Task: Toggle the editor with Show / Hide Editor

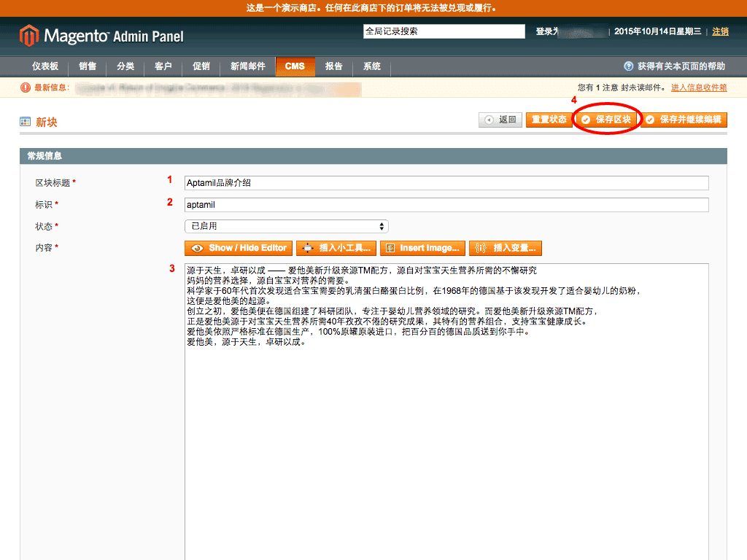Action: [x=238, y=248]
